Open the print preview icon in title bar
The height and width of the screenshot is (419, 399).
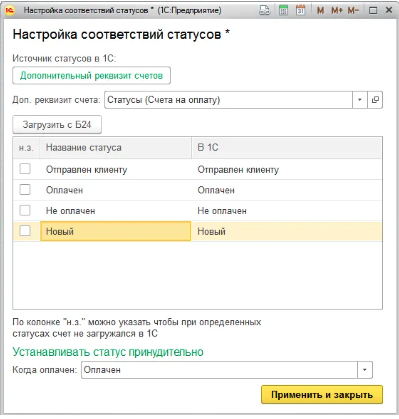pyautogui.click(x=265, y=10)
